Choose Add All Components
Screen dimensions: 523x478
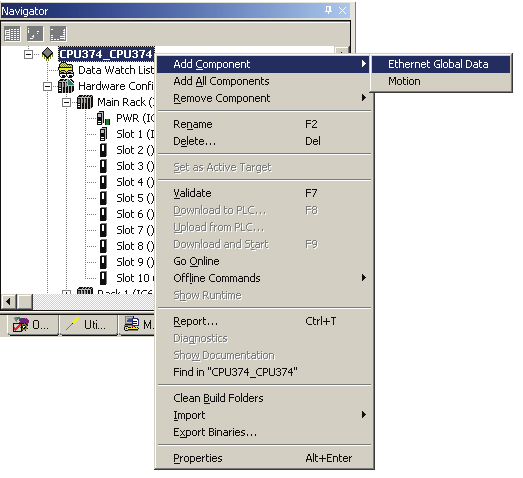pyautogui.click(x=263, y=81)
